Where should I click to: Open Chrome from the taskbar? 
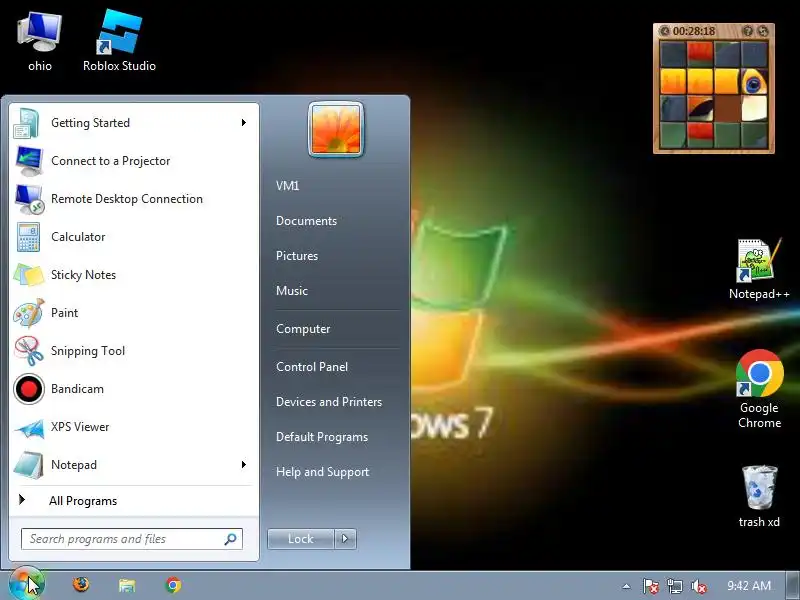[173, 585]
